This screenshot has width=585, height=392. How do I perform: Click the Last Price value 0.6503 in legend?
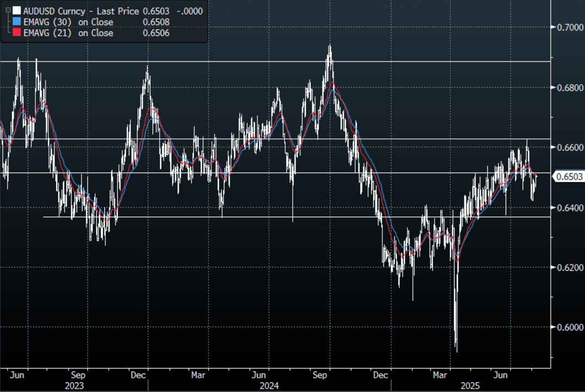pyautogui.click(x=154, y=10)
